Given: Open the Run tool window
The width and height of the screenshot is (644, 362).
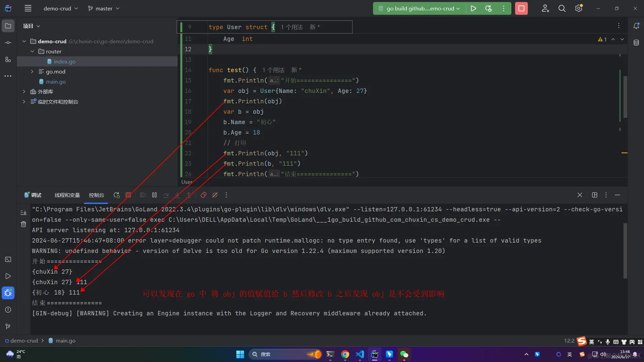Looking at the screenshot, I should pos(8,276).
